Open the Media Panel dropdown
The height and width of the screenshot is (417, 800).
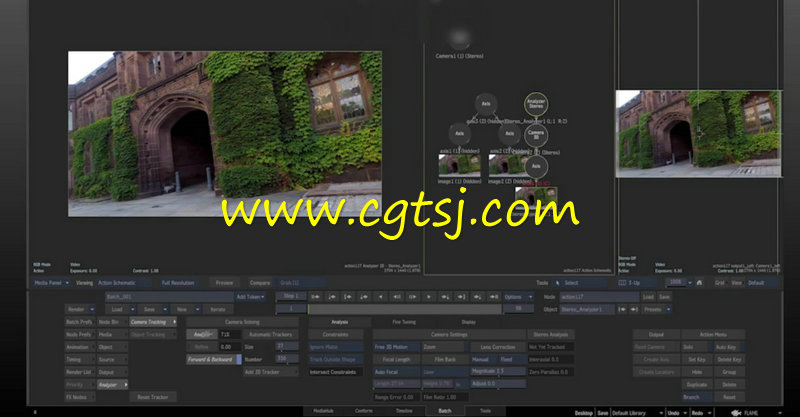[51, 283]
